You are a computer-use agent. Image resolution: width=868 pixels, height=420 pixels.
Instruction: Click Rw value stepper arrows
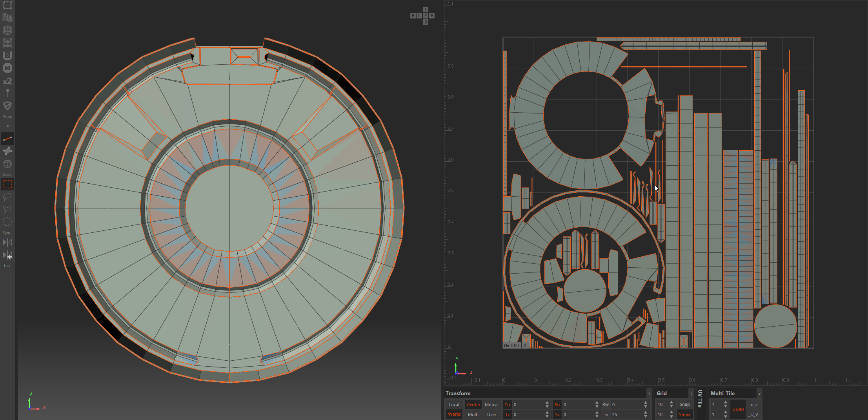pyautogui.click(x=646, y=404)
